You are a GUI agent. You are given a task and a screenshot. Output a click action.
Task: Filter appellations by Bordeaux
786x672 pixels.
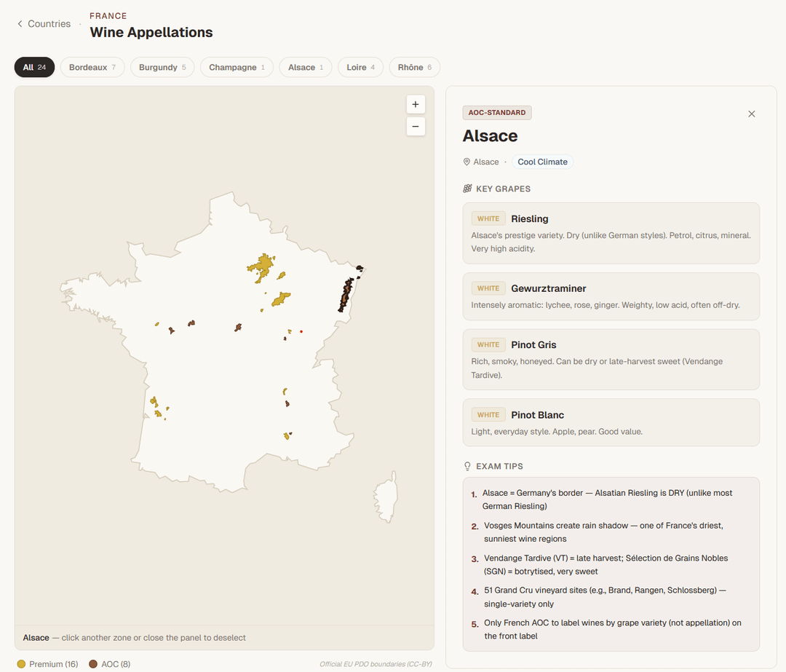92,67
